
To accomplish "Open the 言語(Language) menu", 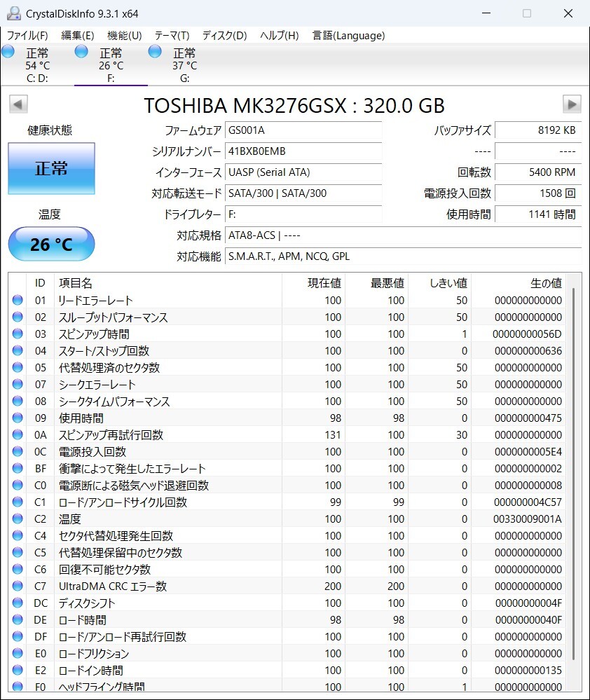I will (348, 35).
